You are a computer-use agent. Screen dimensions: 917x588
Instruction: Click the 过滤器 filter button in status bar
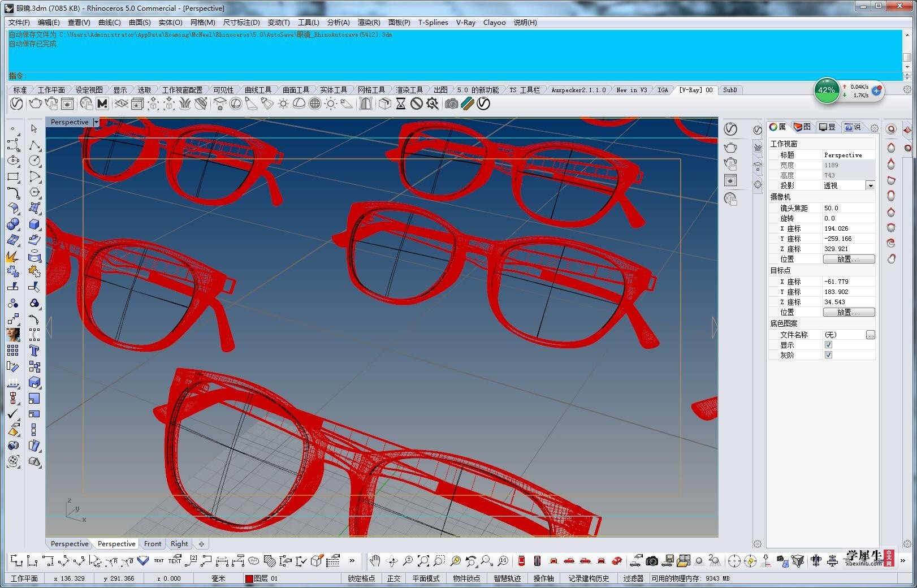point(633,578)
